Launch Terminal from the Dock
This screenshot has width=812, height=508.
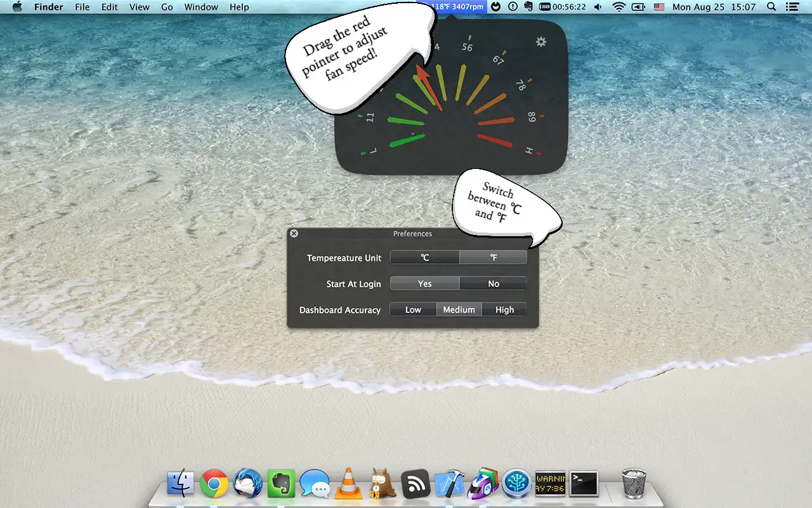(584, 484)
